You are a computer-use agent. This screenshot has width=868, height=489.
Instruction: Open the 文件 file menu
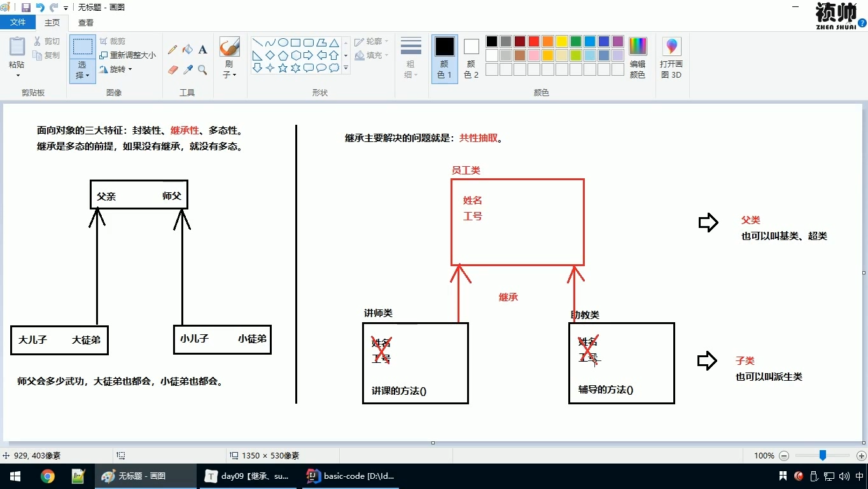[x=18, y=22]
